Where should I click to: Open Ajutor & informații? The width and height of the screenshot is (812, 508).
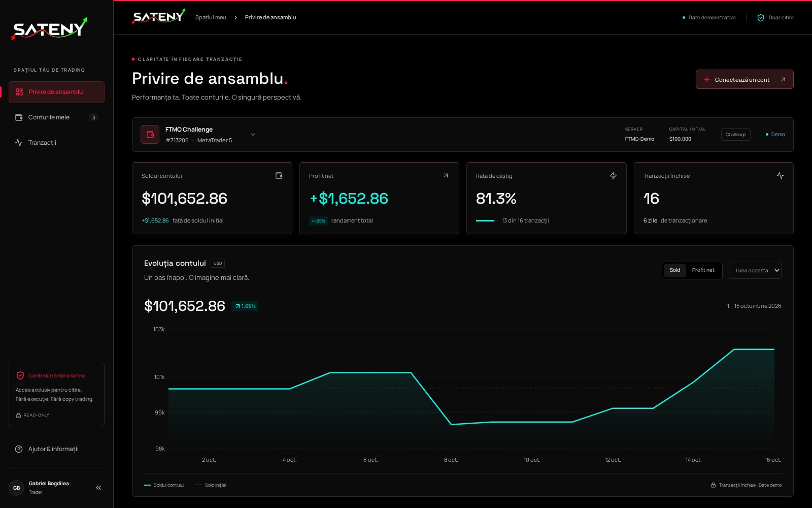[x=56, y=449]
